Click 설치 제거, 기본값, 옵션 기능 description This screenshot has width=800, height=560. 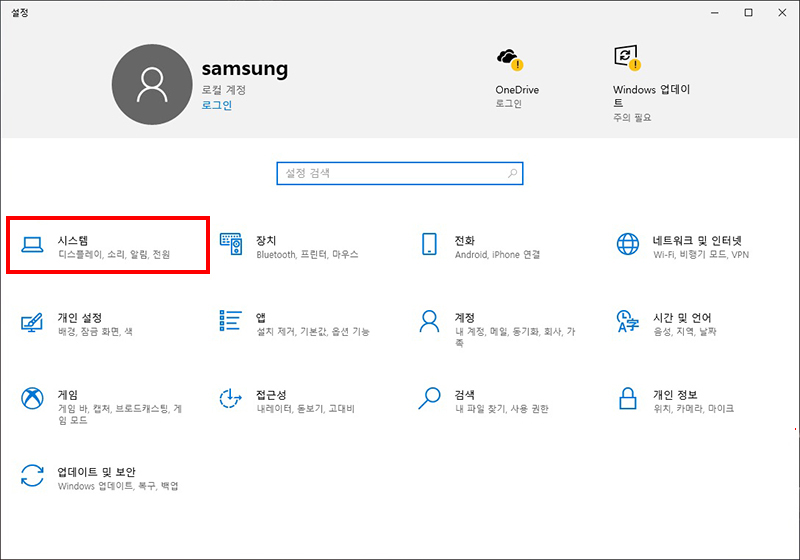click(x=313, y=332)
